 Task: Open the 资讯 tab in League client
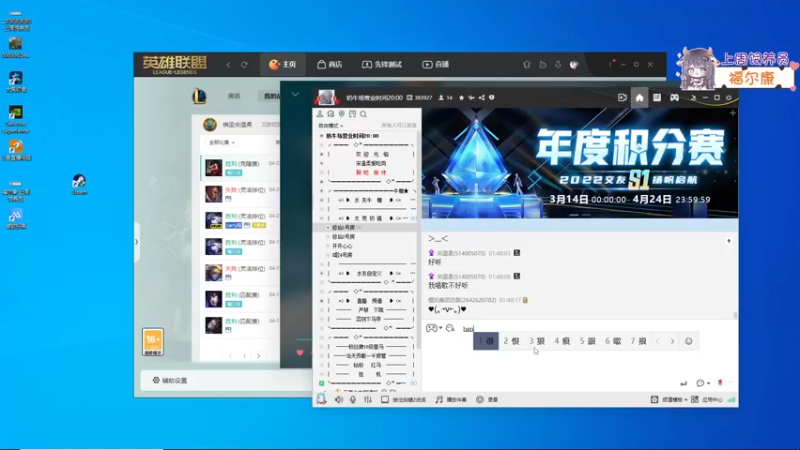(234, 96)
